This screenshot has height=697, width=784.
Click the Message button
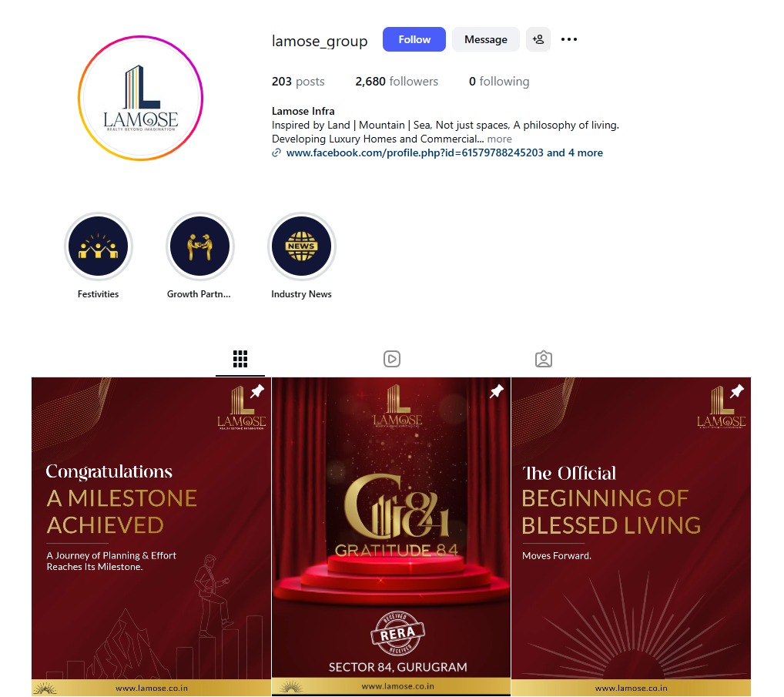point(485,39)
